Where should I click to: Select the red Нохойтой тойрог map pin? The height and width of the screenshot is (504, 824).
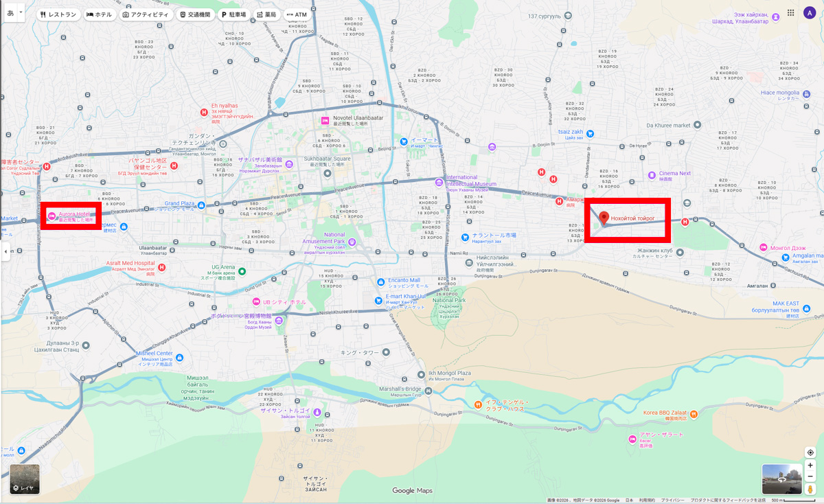pyautogui.click(x=604, y=218)
